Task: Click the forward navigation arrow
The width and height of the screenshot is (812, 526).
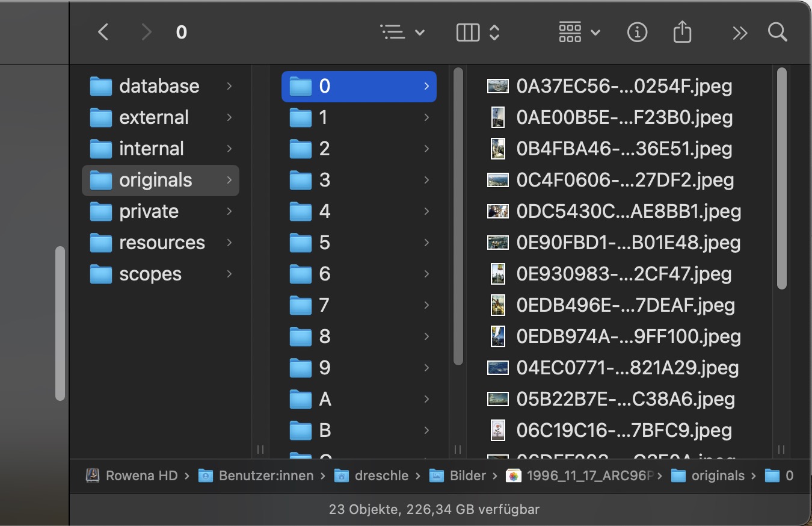Action: pyautogui.click(x=146, y=32)
